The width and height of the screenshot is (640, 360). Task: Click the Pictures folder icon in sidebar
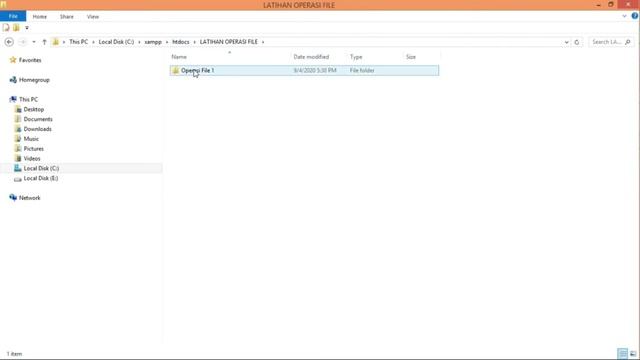(18, 149)
